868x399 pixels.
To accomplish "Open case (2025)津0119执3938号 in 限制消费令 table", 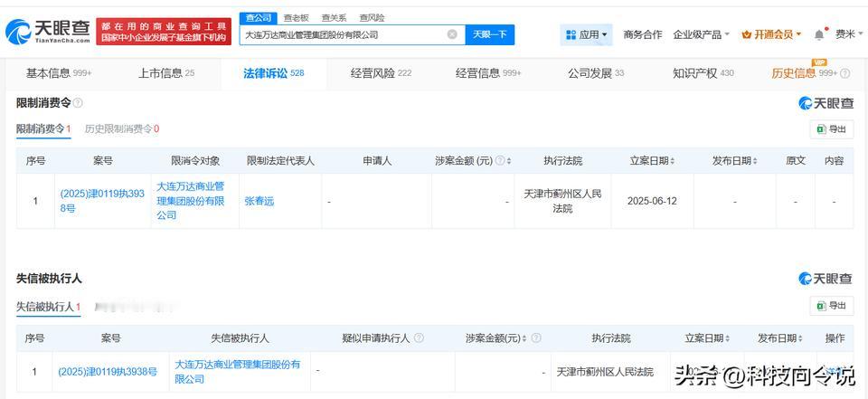I will [x=102, y=201].
